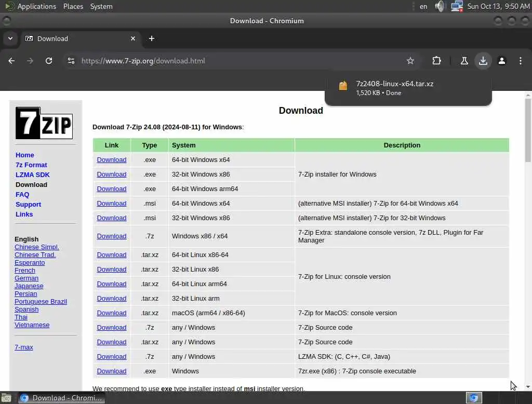Screen dimensions: 532x404
Task: Select the Download browser tab
Action: coord(81,38)
